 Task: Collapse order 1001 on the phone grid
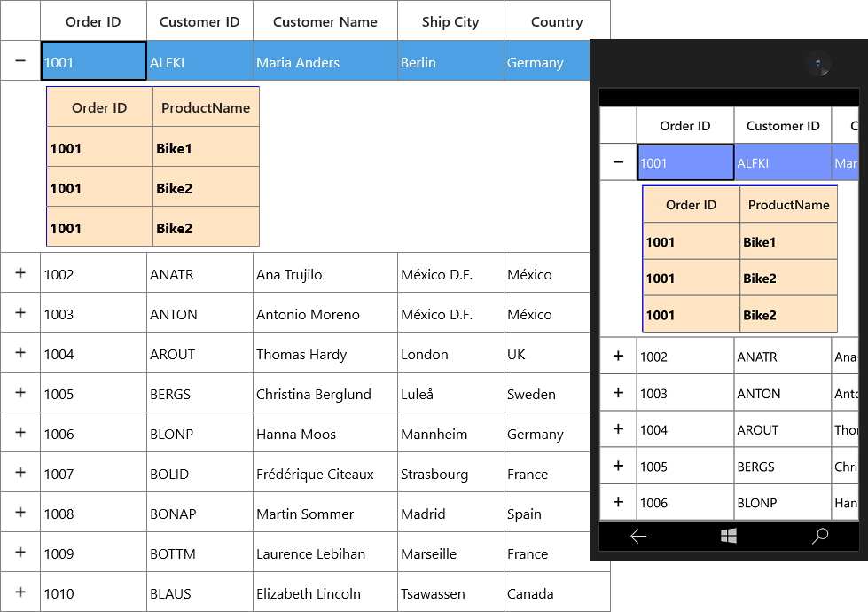click(x=618, y=162)
